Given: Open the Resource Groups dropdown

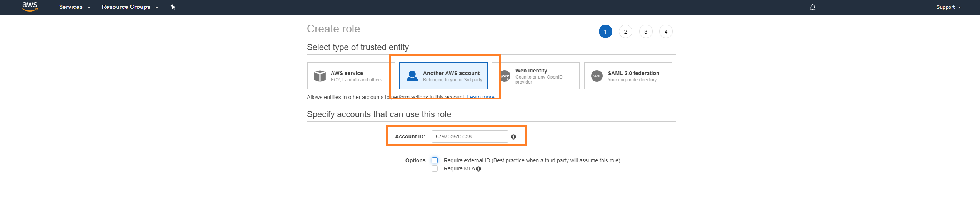Looking at the screenshot, I should pos(130,7).
